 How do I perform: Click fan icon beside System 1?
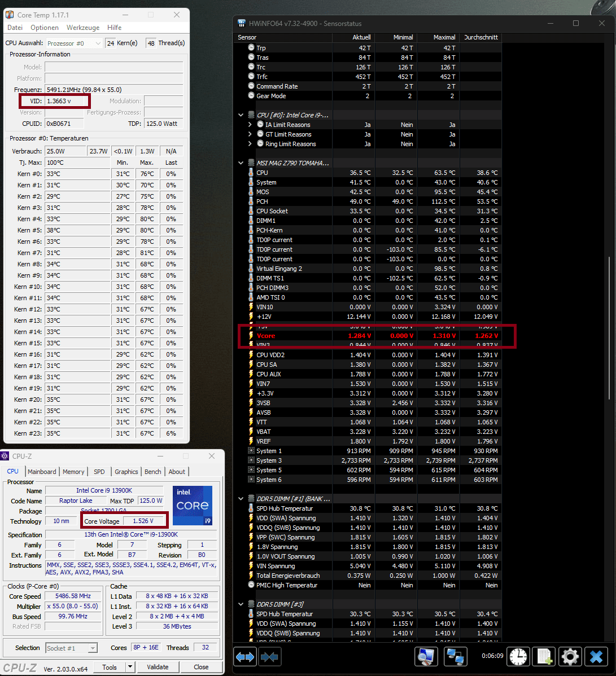pyautogui.click(x=251, y=451)
